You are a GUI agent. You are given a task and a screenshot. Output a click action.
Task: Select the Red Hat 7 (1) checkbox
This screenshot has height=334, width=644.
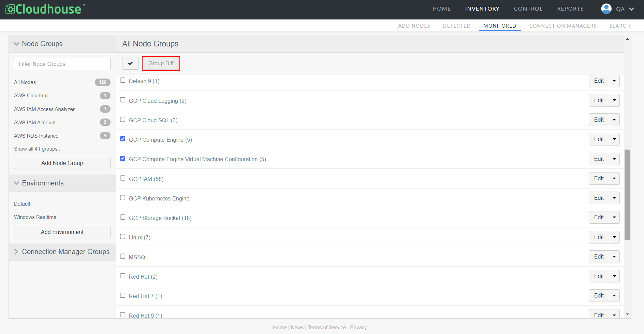[x=123, y=295]
